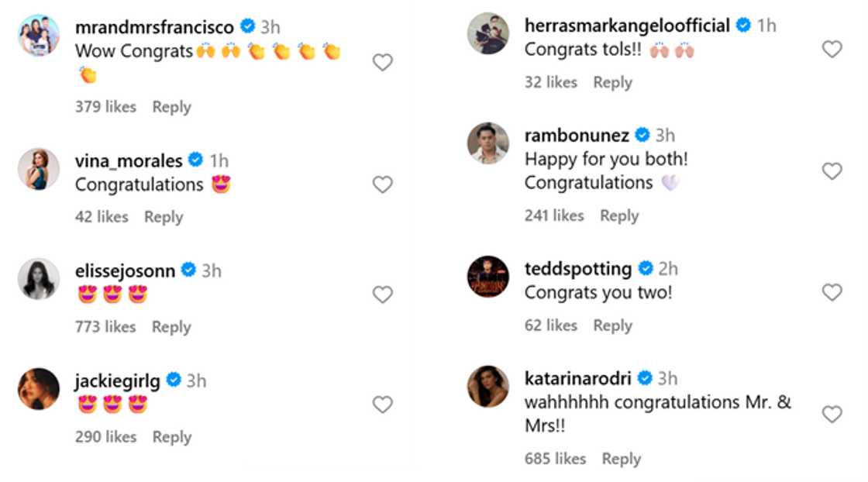Like vina_morales' congratulations comment via the heart

click(382, 184)
